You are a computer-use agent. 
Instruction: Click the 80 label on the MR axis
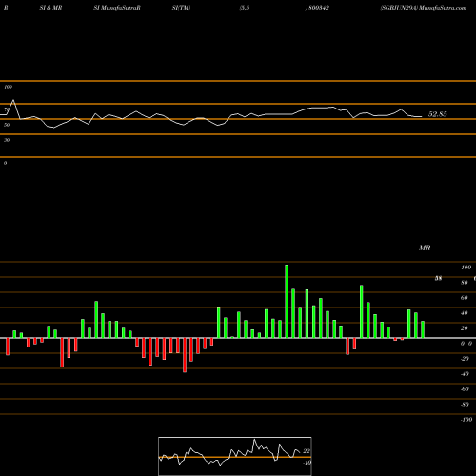pos(465,283)
